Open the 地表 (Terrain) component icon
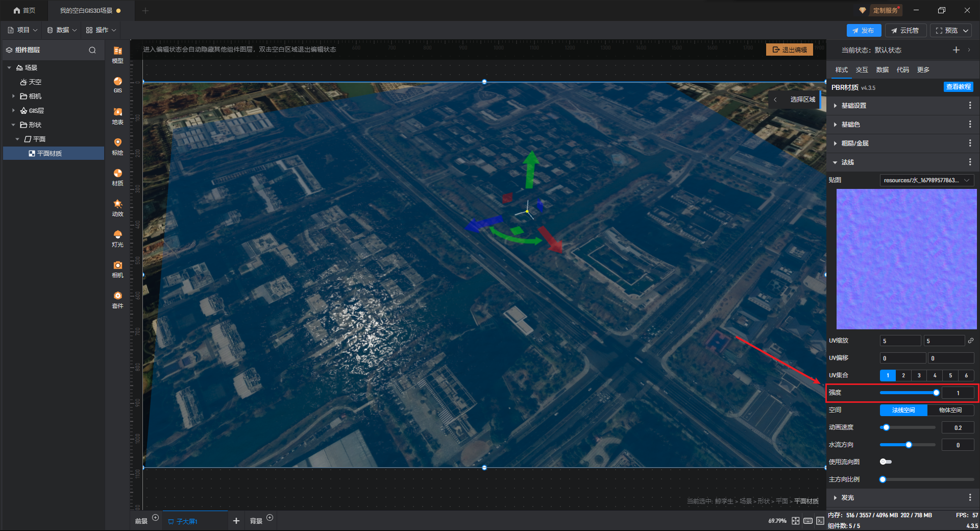980x531 pixels. pos(117,115)
